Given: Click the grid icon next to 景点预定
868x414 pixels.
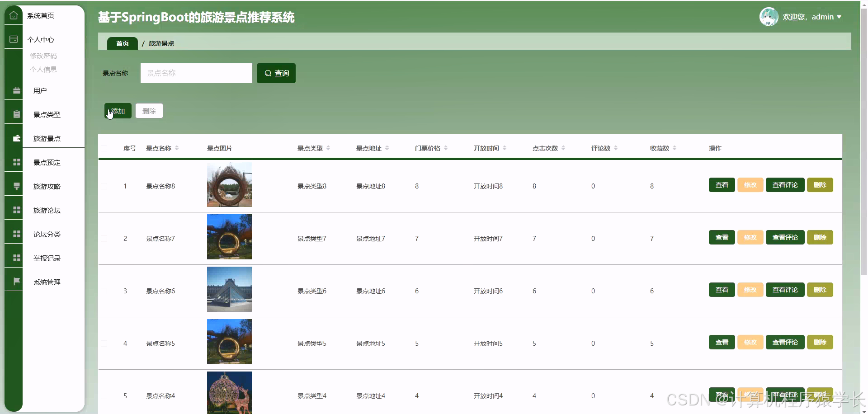Looking at the screenshot, I should click(x=17, y=162).
